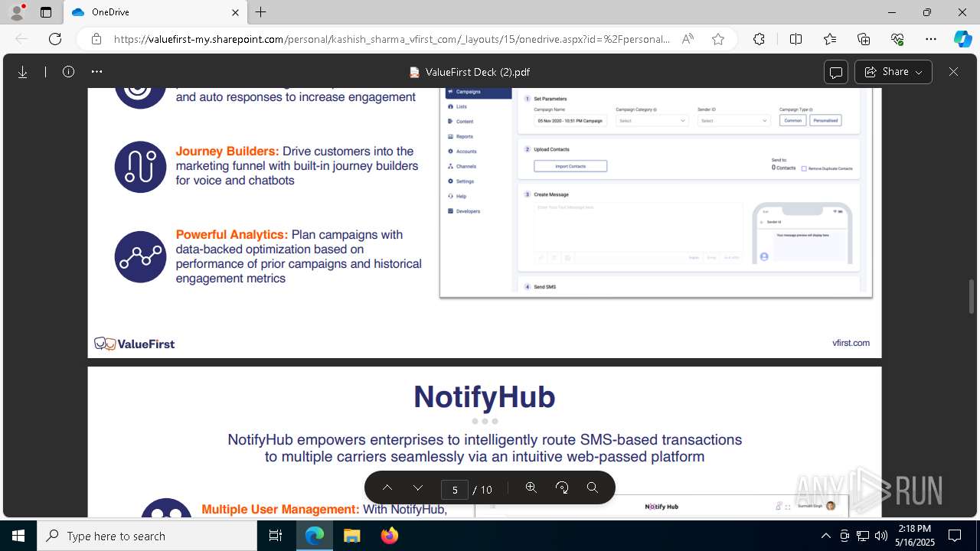Open the comments pane icon

[836, 72]
